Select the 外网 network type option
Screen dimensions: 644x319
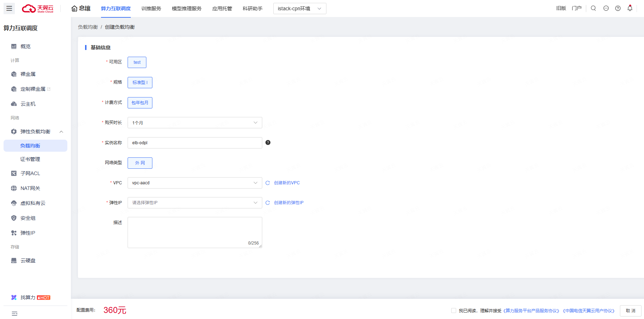tap(140, 163)
